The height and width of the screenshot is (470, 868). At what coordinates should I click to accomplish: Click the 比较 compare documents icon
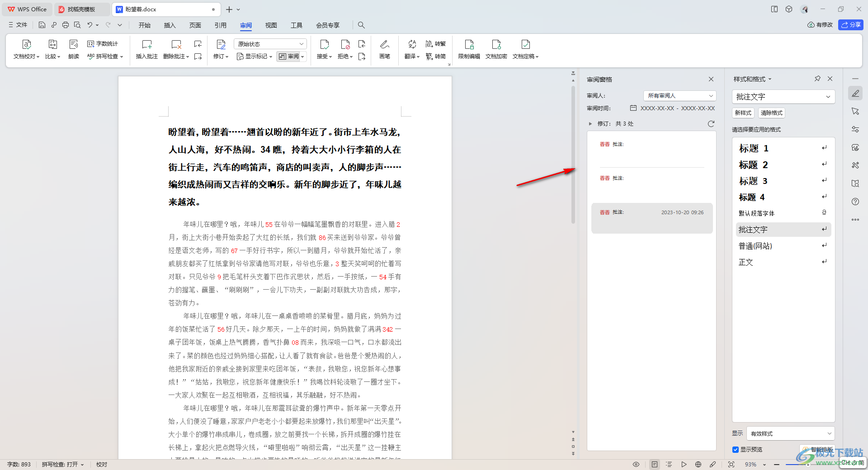[x=52, y=44]
